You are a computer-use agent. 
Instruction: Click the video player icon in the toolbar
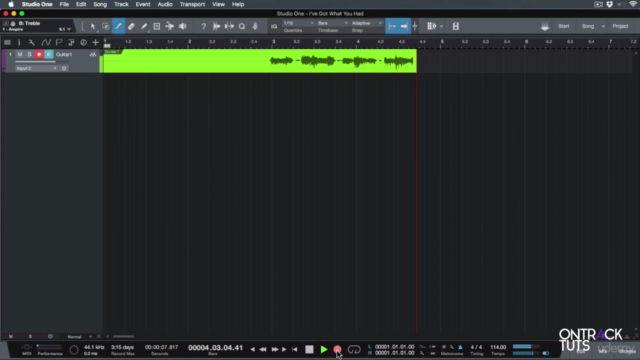pyautogui.click(x=456, y=27)
